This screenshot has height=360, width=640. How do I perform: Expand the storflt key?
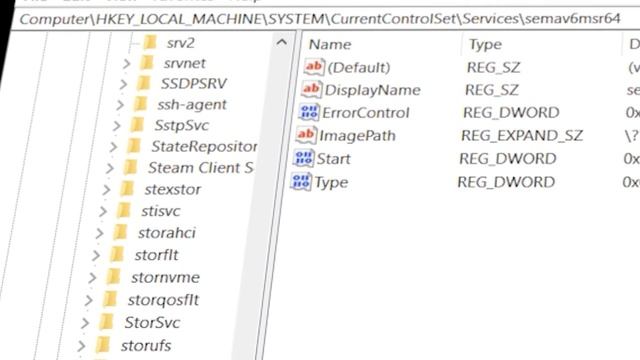click(x=96, y=255)
